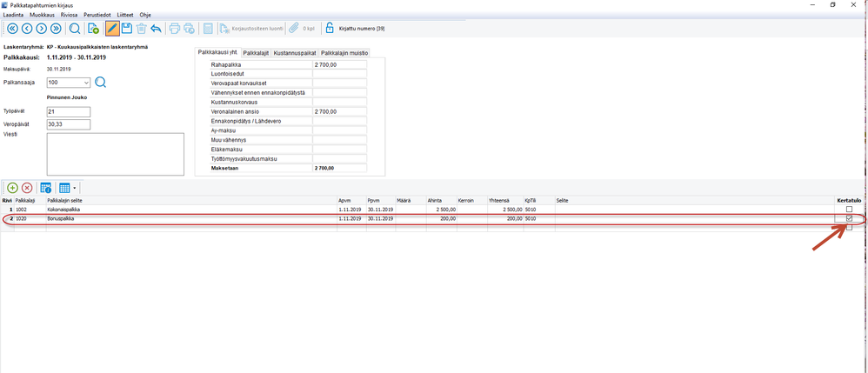Click the Ppvm column header
Screen dimensions: 868x373
tap(381, 200)
